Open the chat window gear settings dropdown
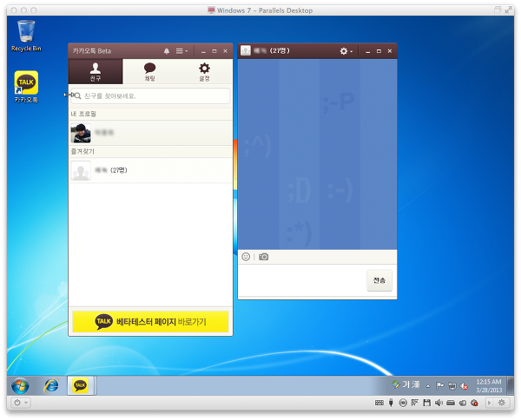 click(346, 51)
